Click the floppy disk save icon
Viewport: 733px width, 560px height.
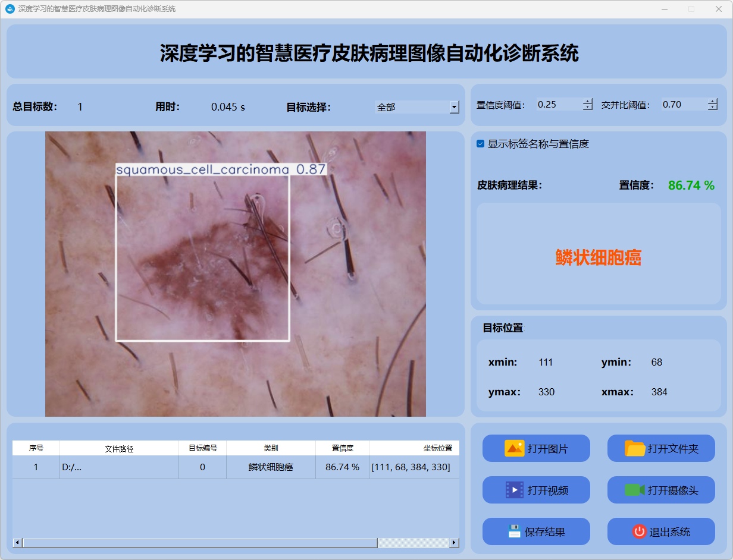(x=514, y=531)
